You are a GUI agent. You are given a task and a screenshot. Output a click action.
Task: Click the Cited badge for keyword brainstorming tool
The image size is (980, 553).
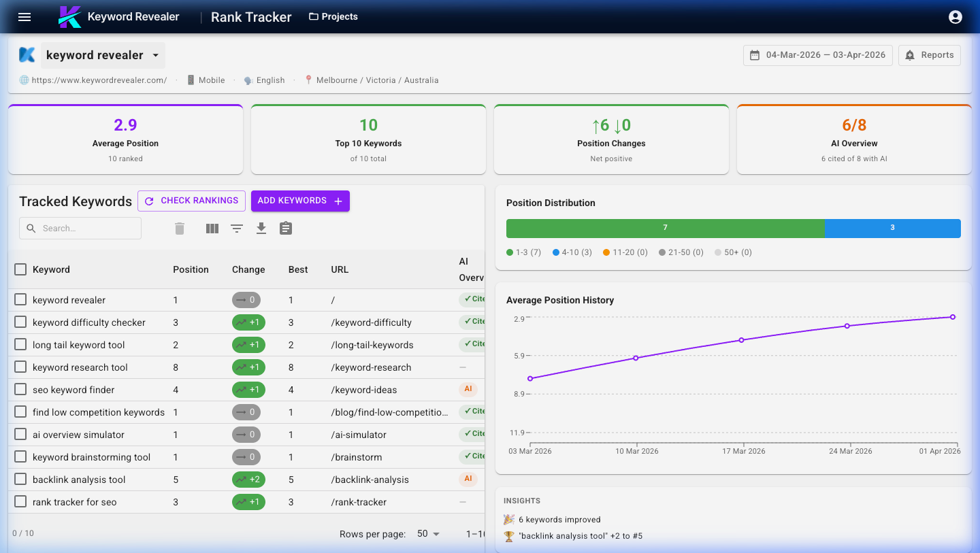[472, 456]
